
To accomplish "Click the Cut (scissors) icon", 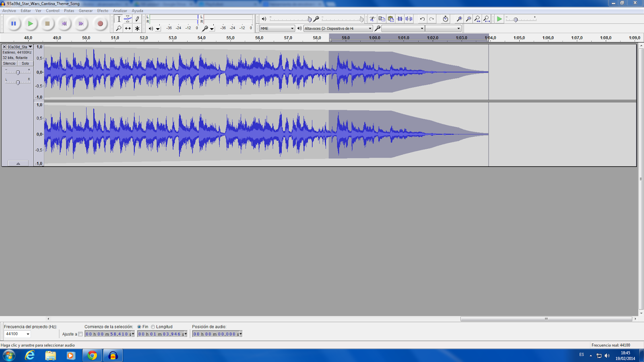I will 372,19.
